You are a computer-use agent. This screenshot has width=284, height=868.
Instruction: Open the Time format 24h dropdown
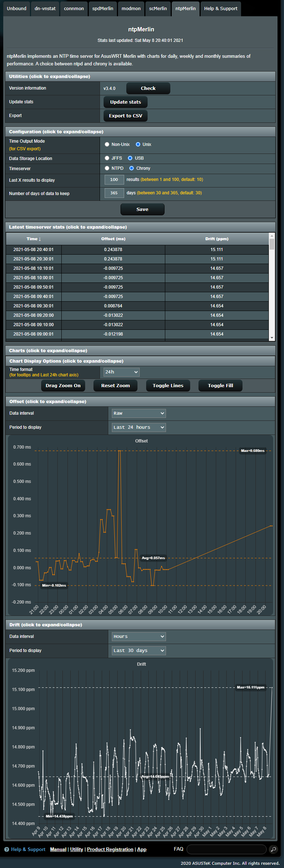(121, 372)
